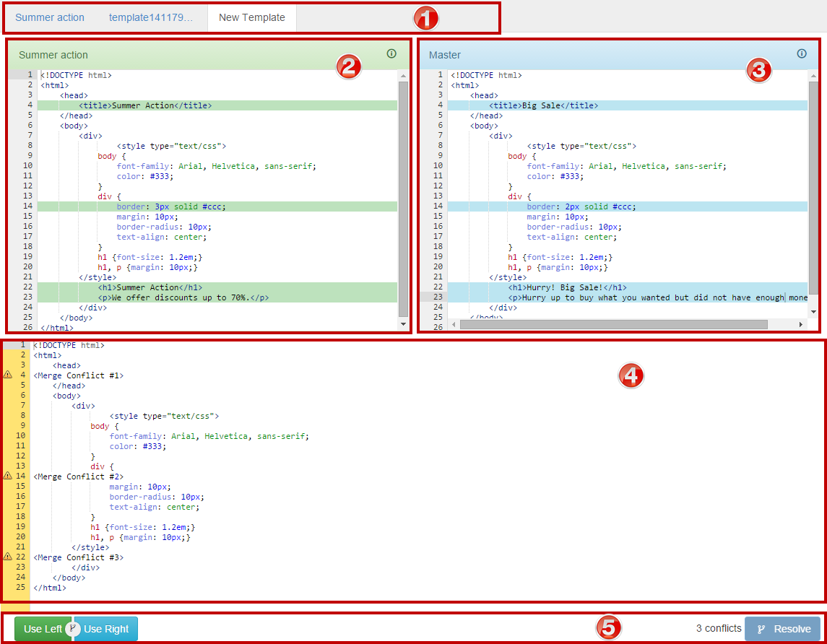Viewport: 827px width, 644px height.
Task: Click the "Hurry up to buy" paragraph line
Action: pyautogui.click(x=628, y=297)
